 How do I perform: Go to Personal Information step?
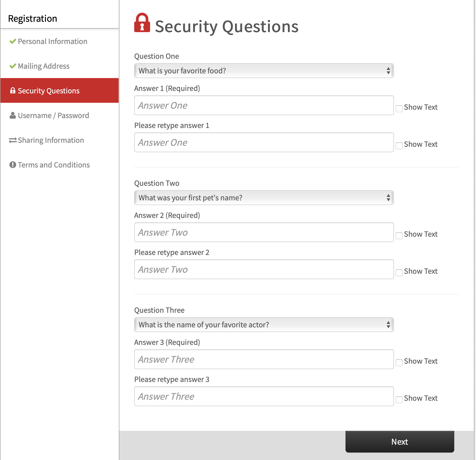click(52, 41)
